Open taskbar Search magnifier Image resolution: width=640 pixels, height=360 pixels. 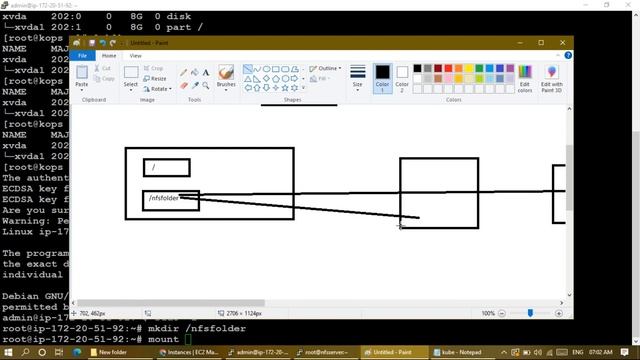(x=25, y=352)
